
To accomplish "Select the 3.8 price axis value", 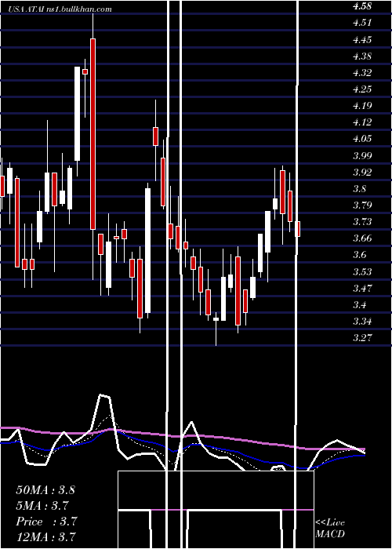I will pyautogui.click(x=360, y=189).
